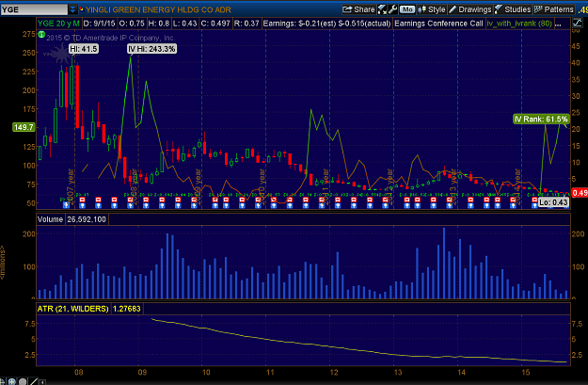
Task: Select the HI: 41.5 price bubble
Action: coord(84,49)
